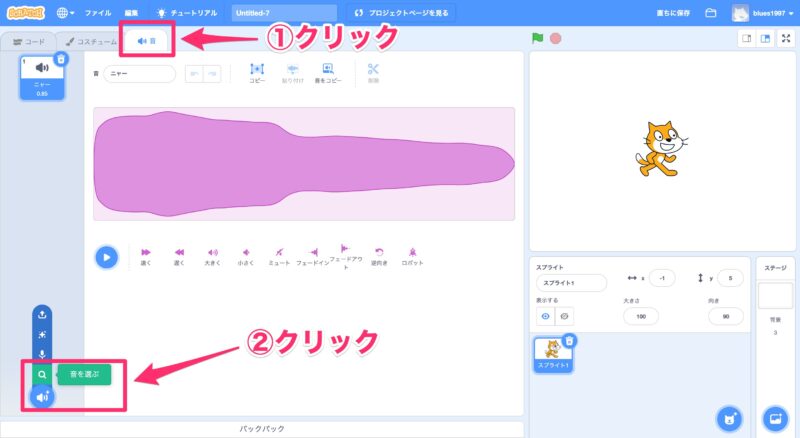This screenshot has width=800, height=438.
Task: Apply the 速く (faster) sound effect
Action: 146,256
